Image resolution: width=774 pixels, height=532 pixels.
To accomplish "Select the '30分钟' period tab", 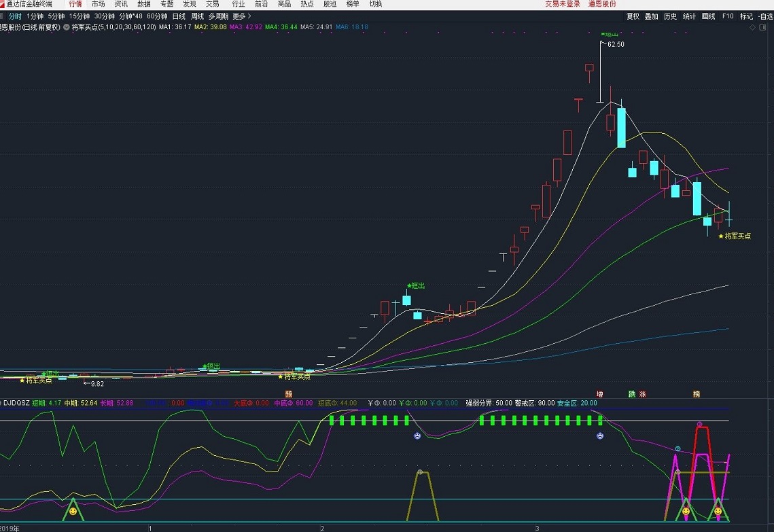I will coord(104,16).
